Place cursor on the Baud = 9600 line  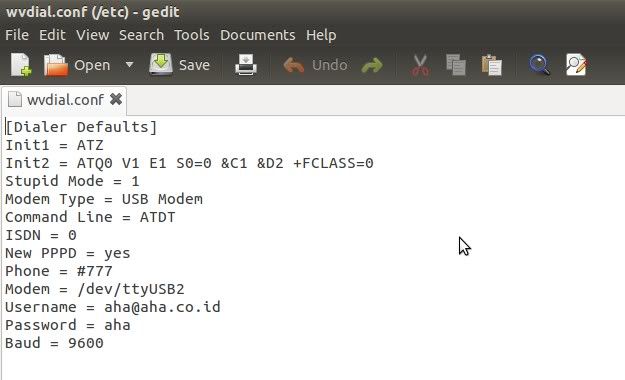point(54,343)
